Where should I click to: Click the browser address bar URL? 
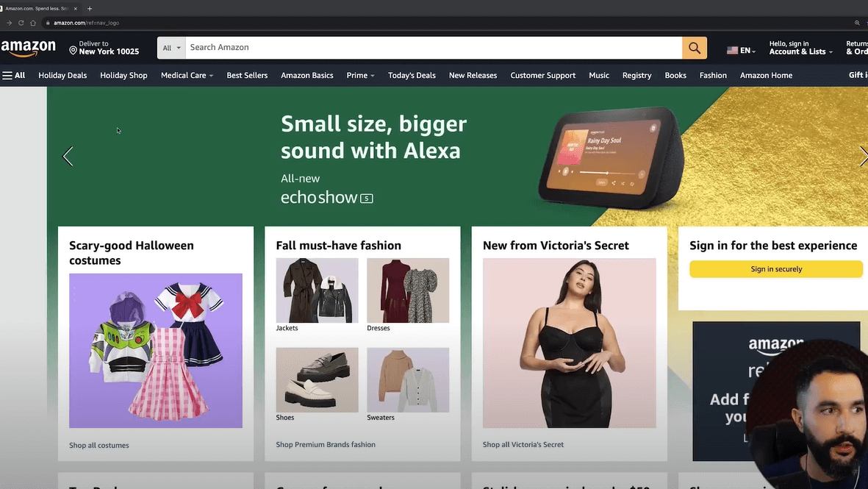pyautogui.click(x=86, y=23)
